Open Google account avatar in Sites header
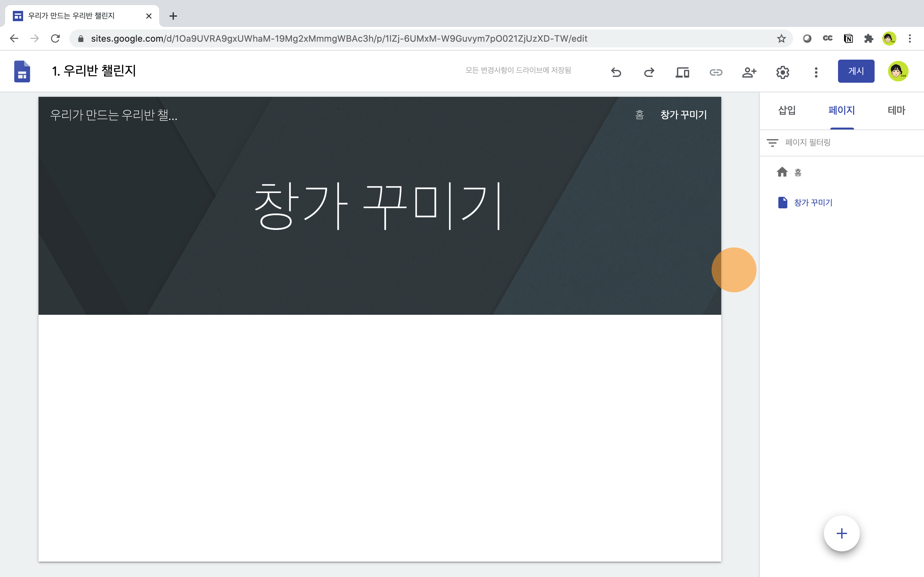 (x=898, y=71)
